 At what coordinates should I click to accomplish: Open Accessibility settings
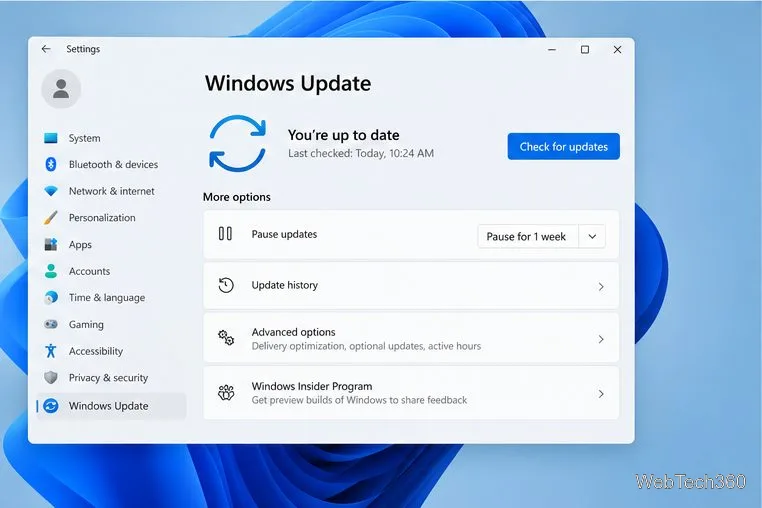[96, 351]
